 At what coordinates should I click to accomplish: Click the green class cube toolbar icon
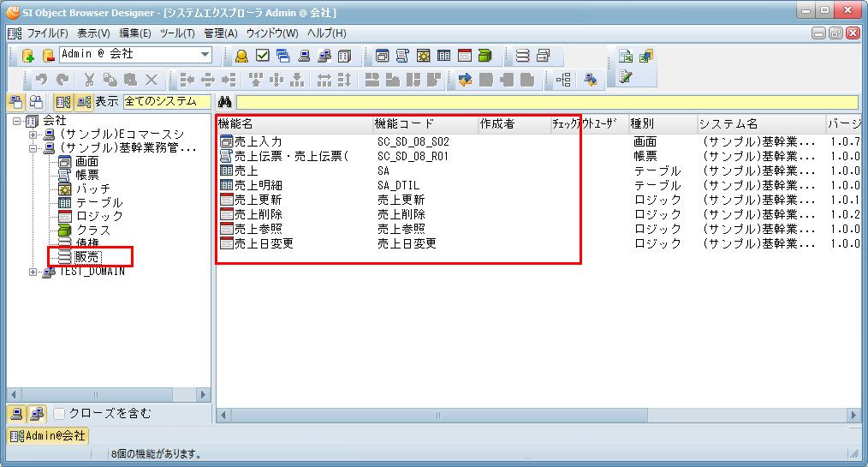coord(485,56)
